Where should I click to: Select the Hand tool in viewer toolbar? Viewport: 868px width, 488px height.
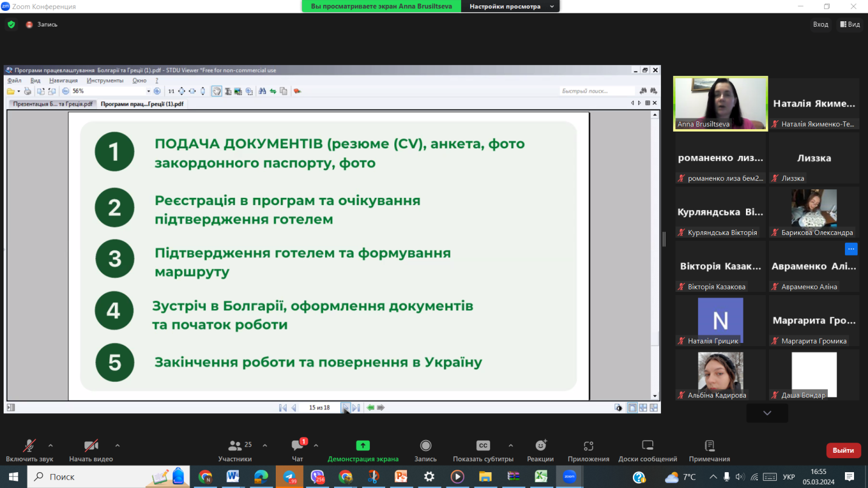point(216,91)
